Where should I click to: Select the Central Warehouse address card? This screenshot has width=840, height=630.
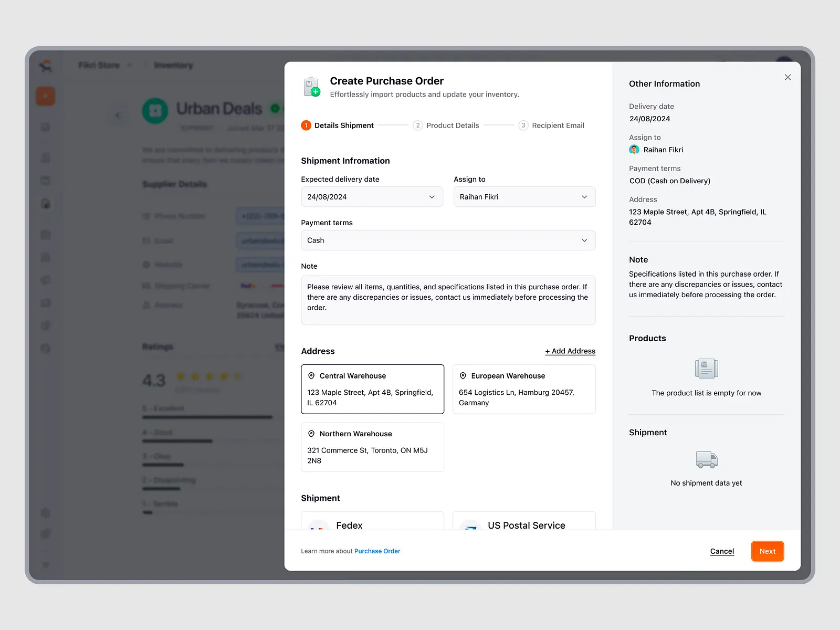[372, 389]
